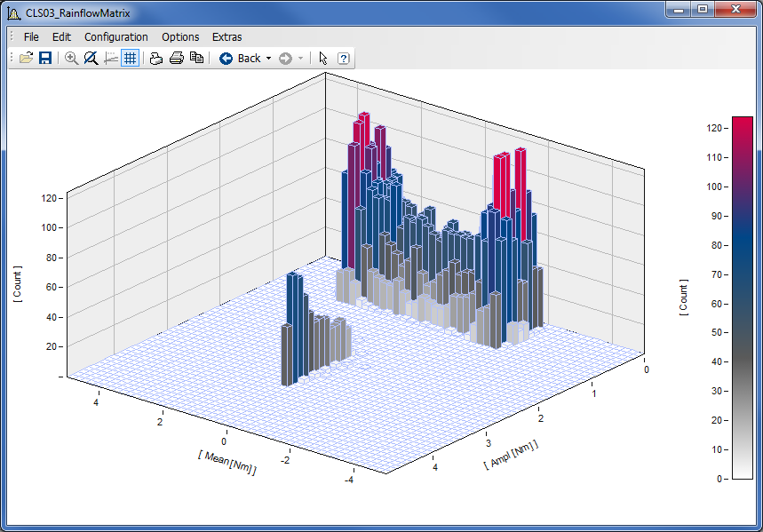
Task: Click the Count color scale bar
Action: (x=742, y=298)
